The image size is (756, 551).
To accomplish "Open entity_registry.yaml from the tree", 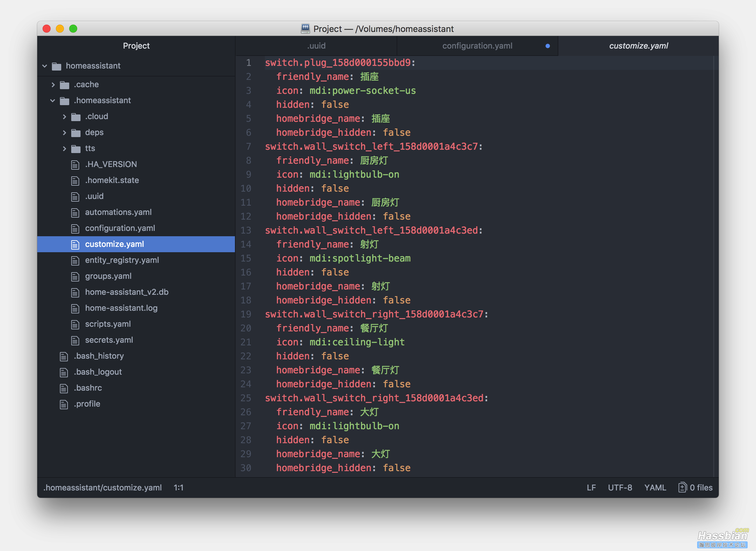I will (122, 261).
